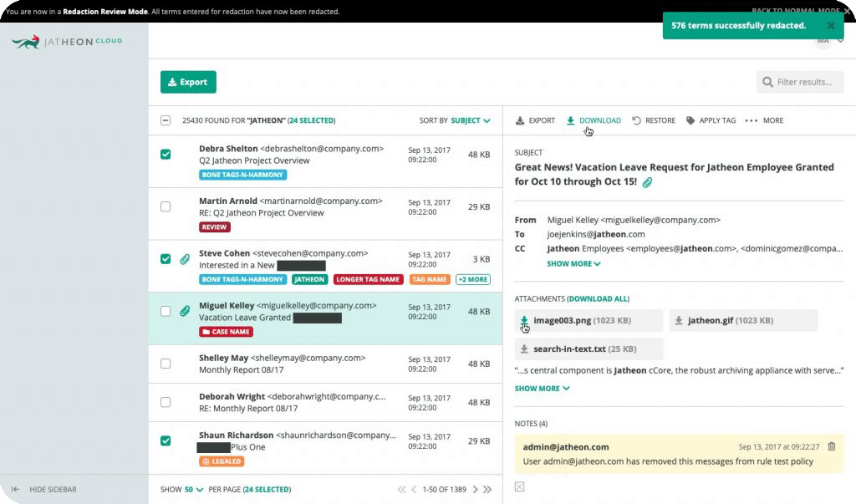Image resolution: width=856 pixels, height=504 pixels.
Task: Click the search magnifier icon
Action: (767, 82)
